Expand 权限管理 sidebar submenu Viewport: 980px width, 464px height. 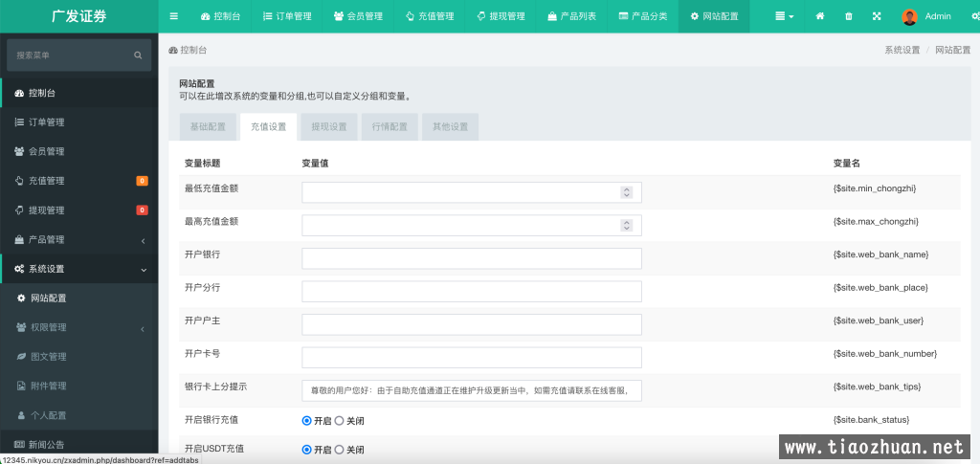[x=78, y=327]
